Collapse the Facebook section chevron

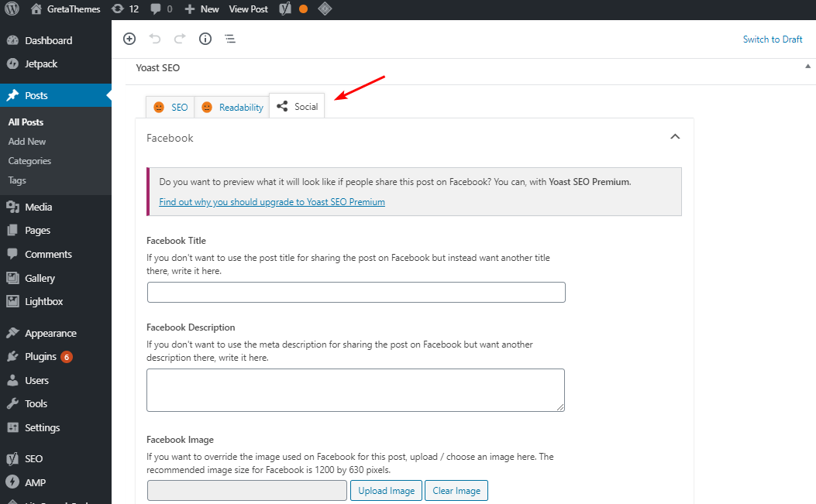pyautogui.click(x=675, y=137)
